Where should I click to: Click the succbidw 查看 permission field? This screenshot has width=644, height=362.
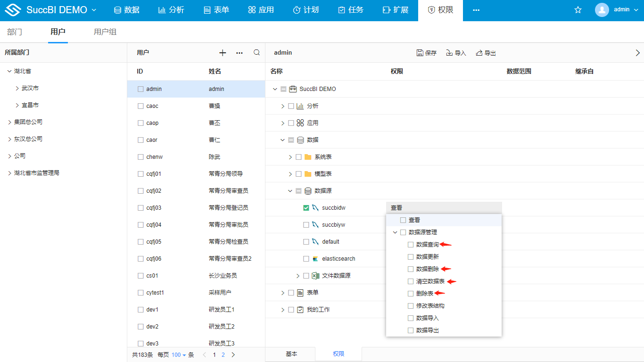click(x=444, y=208)
